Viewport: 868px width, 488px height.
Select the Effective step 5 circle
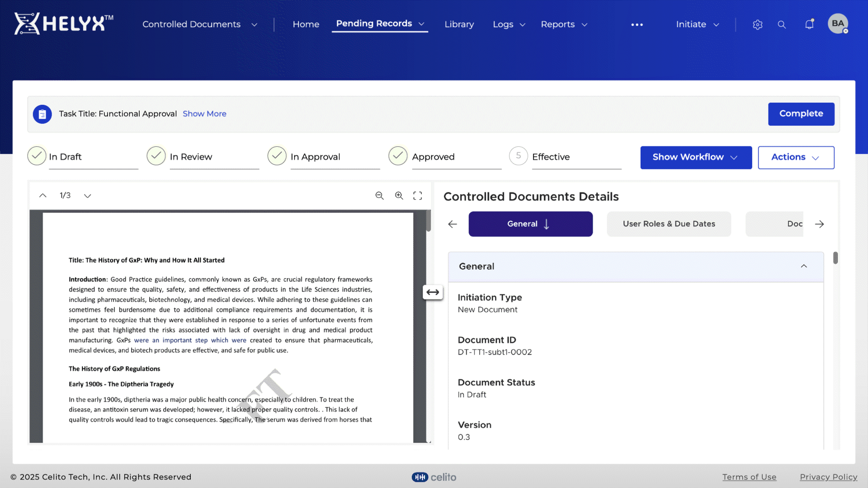tap(518, 156)
